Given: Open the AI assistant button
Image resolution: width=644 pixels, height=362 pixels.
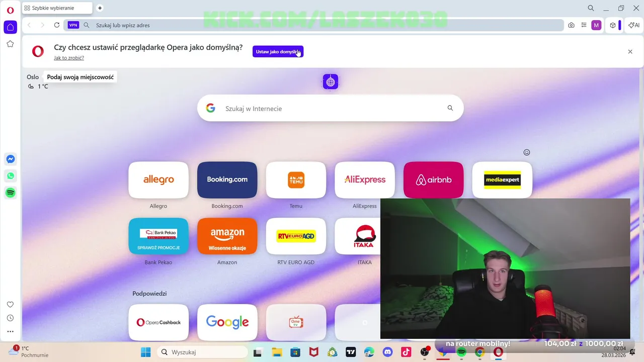Looking at the screenshot, I should pyautogui.click(x=634, y=25).
